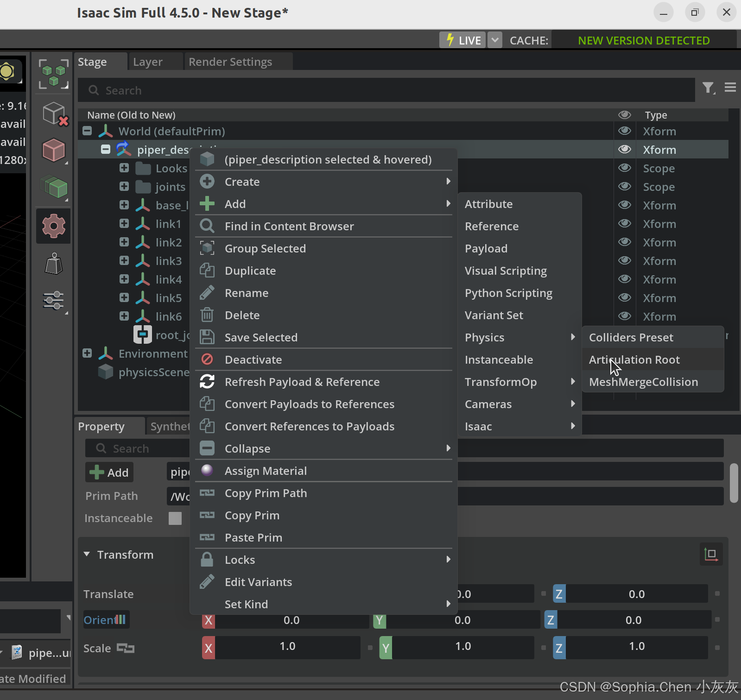
Task: Toggle visibility eye for link3 row
Action: 625,261
